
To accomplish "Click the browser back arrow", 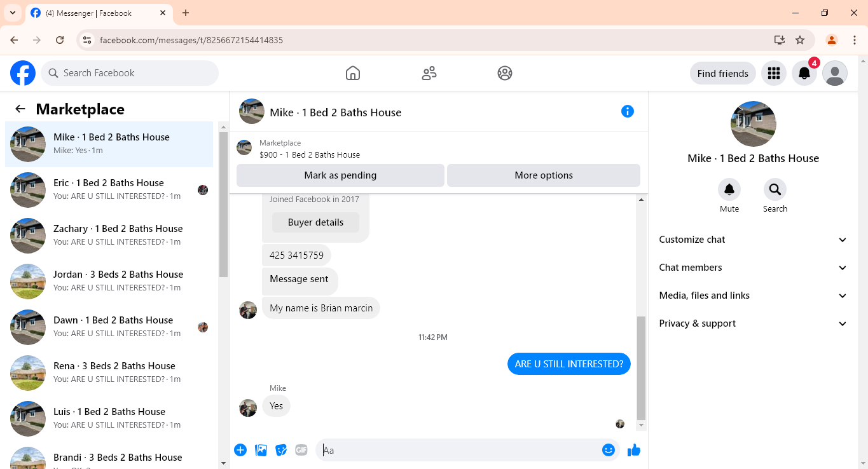I will [14, 40].
